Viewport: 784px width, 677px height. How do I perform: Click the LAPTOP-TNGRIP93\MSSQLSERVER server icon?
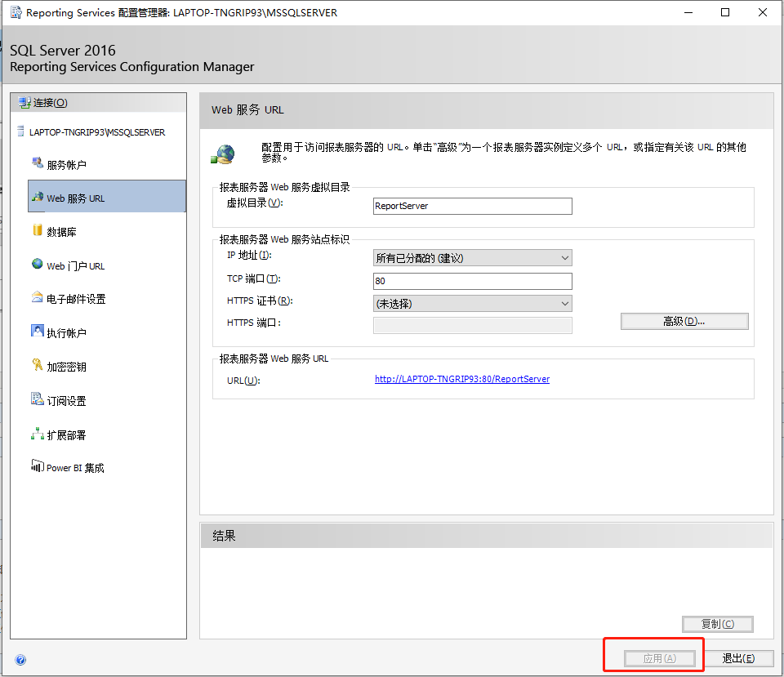click(x=20, y=131)
